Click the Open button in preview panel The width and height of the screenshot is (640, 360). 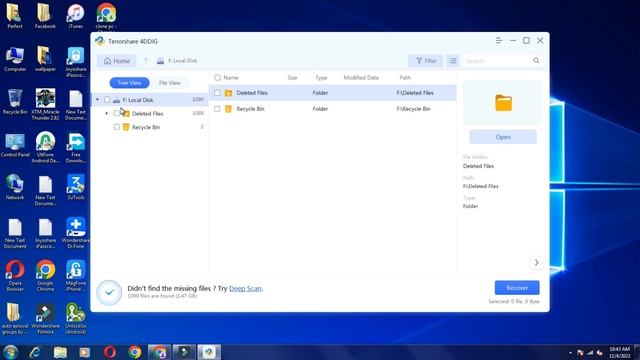tap(503, 137)
